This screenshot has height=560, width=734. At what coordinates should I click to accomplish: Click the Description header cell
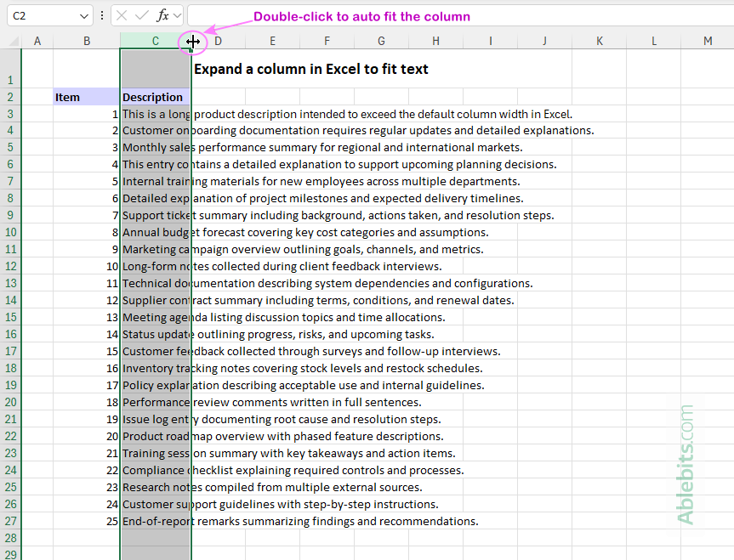[155, 97]
